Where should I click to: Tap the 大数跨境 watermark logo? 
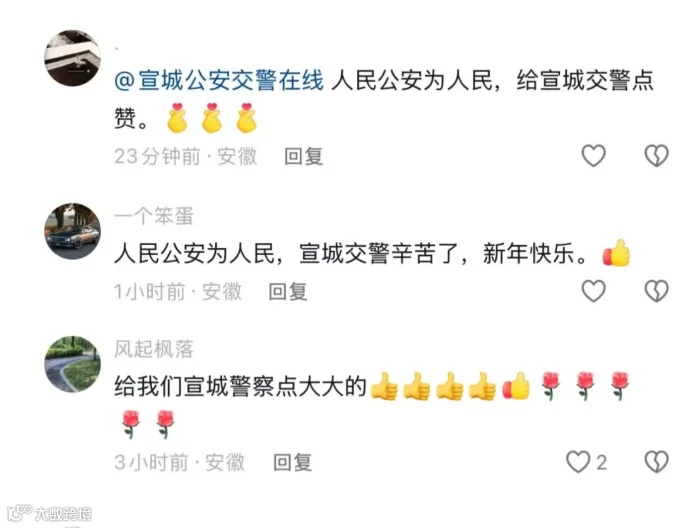click(49, 513)
